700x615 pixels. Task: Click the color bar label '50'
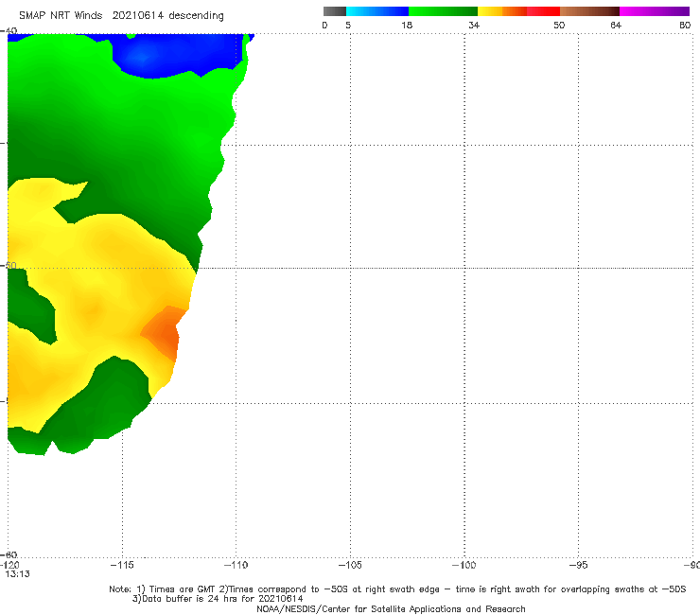pos(559,25)
